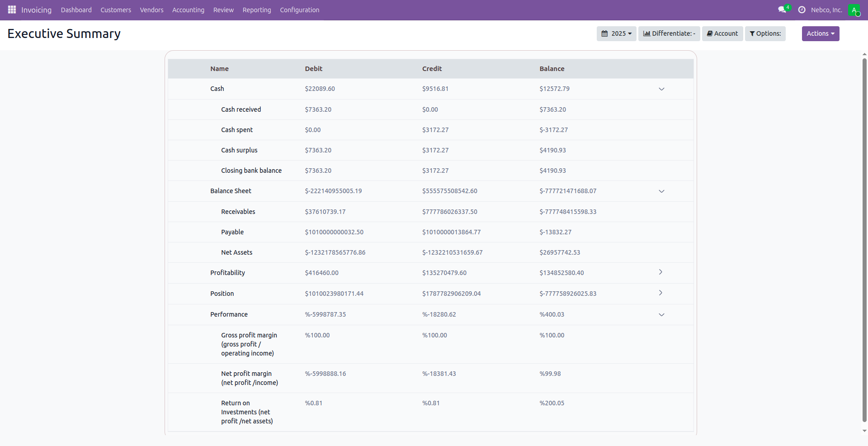Click the clock activities icon
The image size is (868, 446).
point(802,9)
